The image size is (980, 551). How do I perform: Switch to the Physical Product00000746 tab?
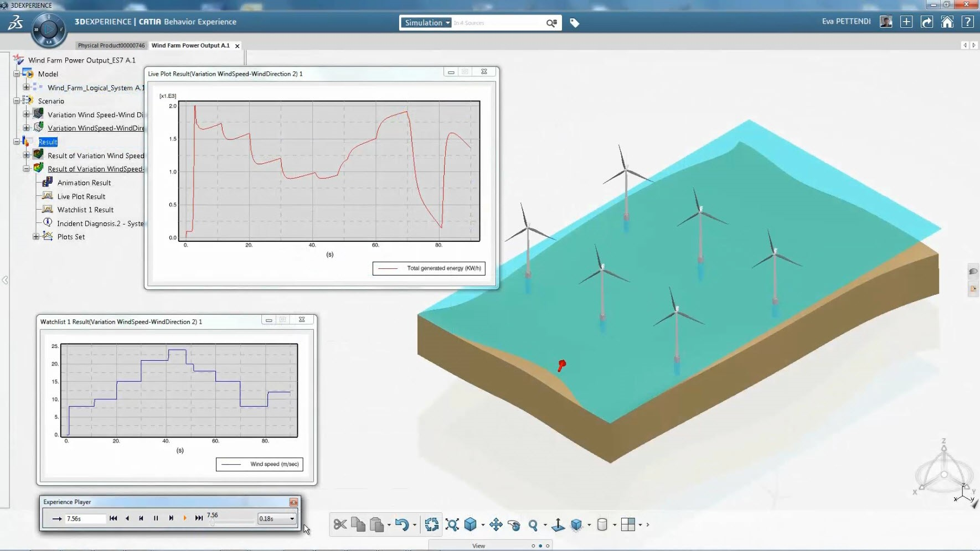pyautogui.click(x=110, y=45)
